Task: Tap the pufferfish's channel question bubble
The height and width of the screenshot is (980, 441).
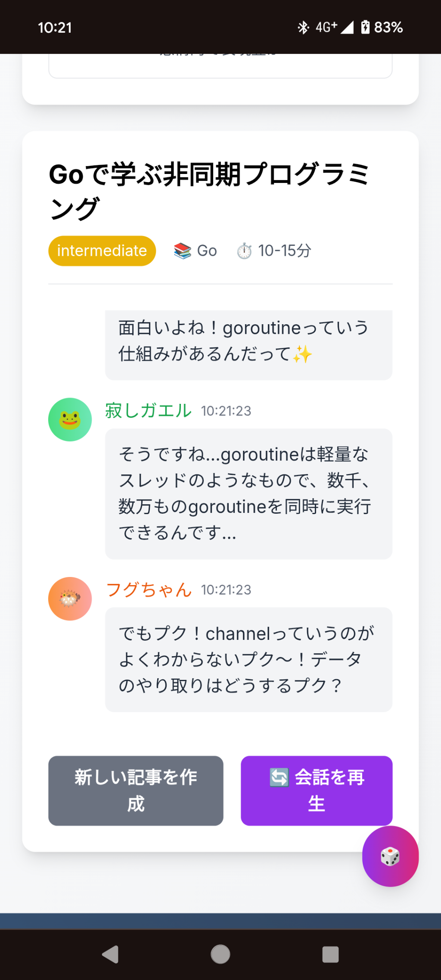Action: [x=248, y=659]
